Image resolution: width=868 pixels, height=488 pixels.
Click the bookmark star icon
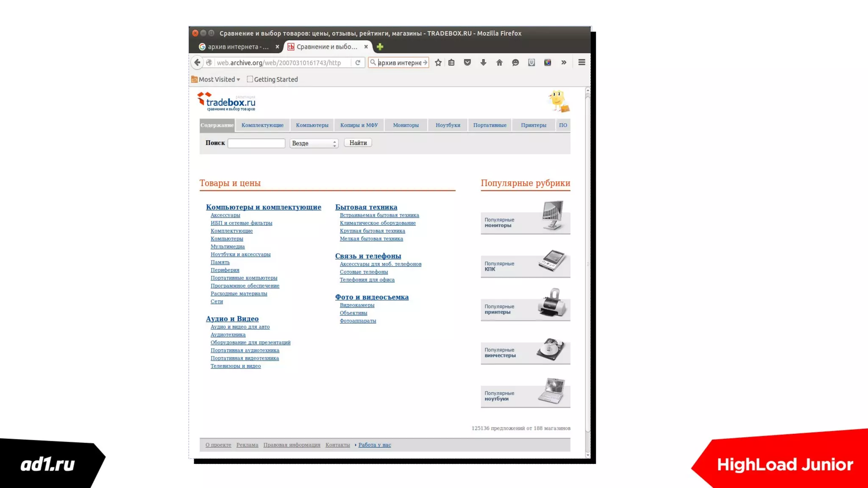pos(438,63)
